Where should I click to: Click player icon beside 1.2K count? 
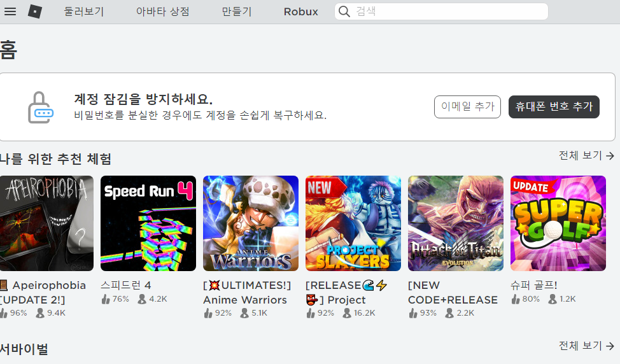tap(553, 299)
